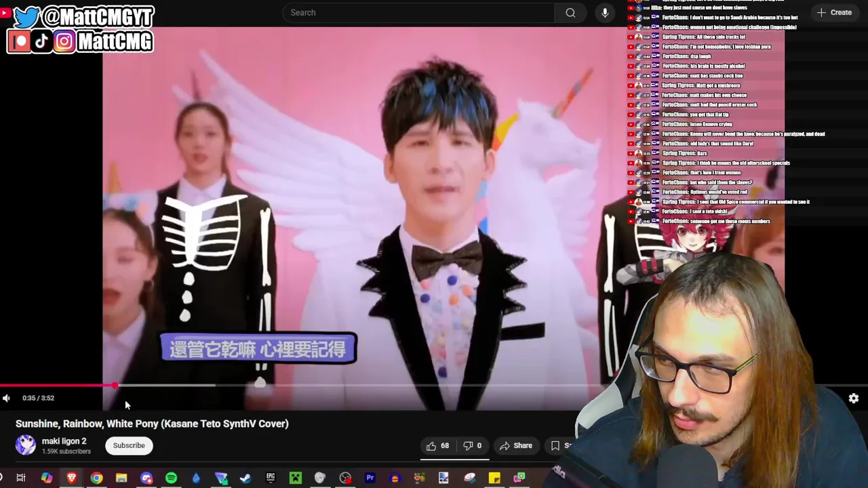The width and height of the screenshot is (868, 488).
Task: Open the Create menu button
Action: (x=834, y=12)
